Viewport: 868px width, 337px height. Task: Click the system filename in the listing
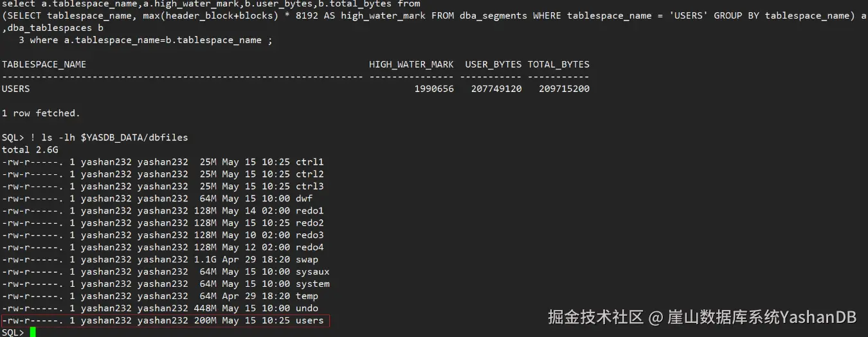[x=312, y=284]
